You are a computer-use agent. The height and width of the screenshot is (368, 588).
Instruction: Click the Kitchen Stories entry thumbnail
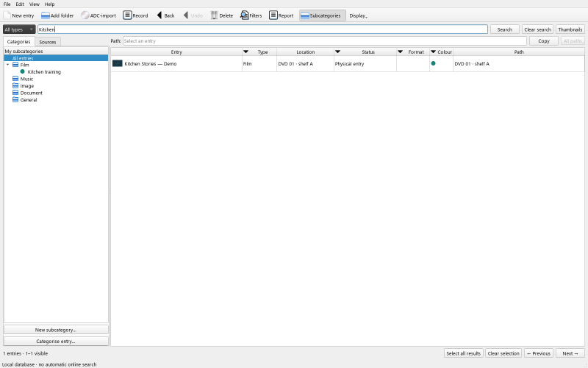118,63
